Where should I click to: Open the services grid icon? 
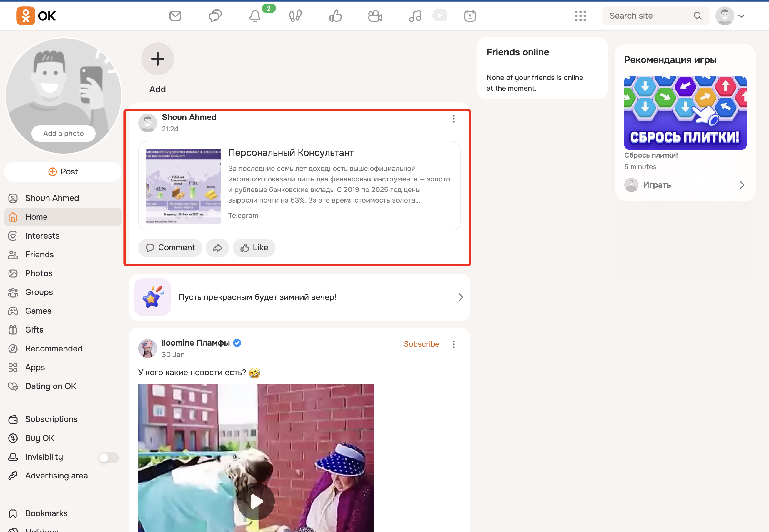click(x=580, y=16)
